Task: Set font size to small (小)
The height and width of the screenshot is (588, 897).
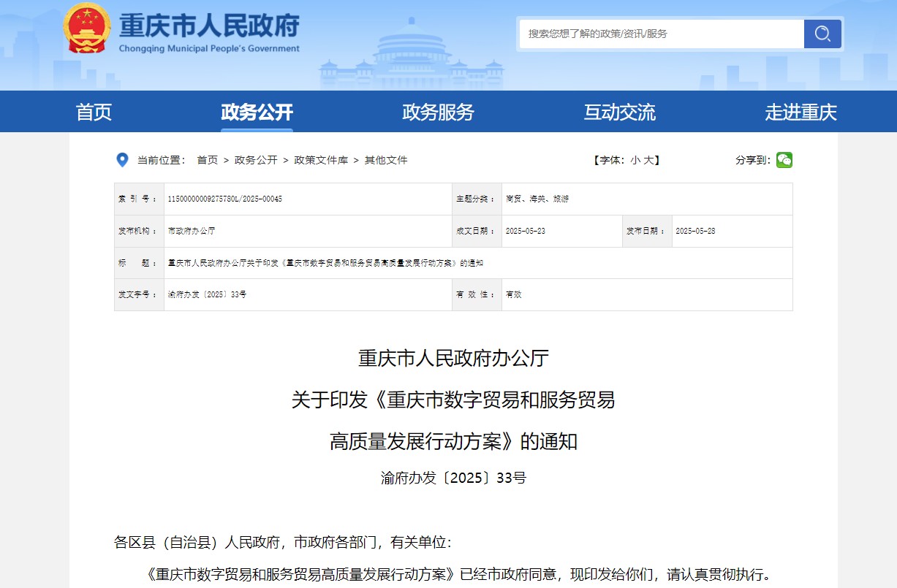Action: coord(635,160)
